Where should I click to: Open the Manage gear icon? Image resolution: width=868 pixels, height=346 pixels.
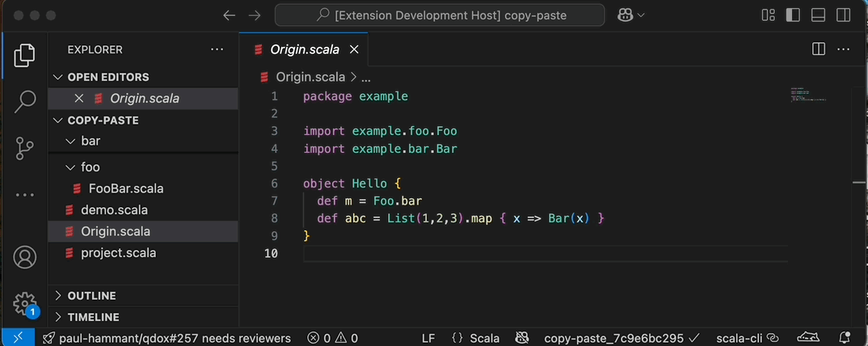24,303
